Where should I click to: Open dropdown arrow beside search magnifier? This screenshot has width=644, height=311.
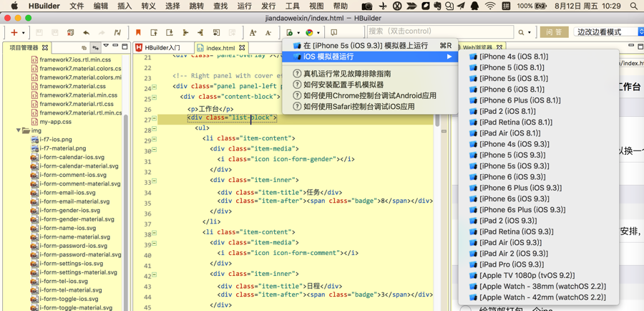click(x=529, y=33)
